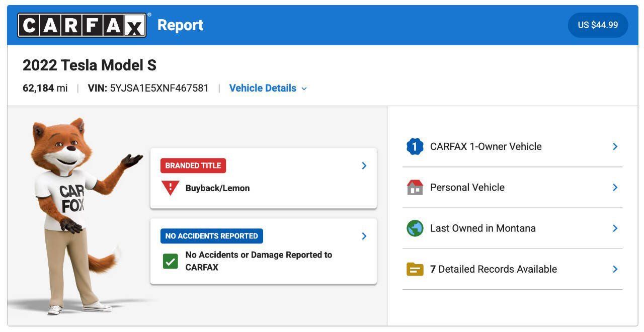Click the Report header title
This screenshot has height=332, width=644.
180,25
